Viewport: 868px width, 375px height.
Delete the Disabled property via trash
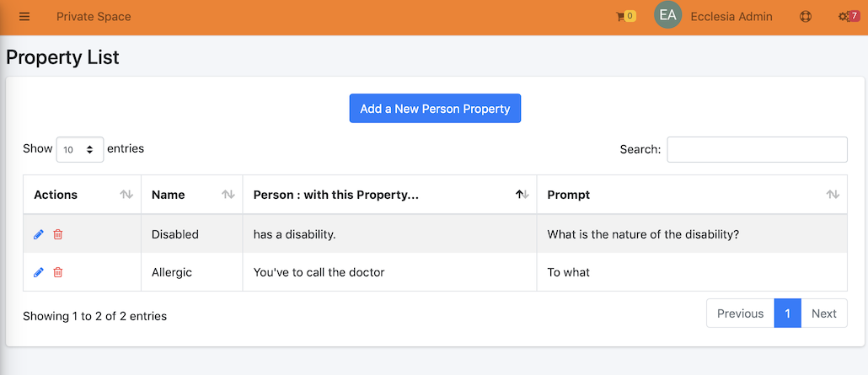[57, 234]
